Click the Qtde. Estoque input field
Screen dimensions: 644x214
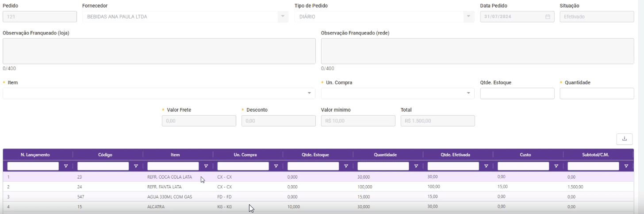coord(517,93)
